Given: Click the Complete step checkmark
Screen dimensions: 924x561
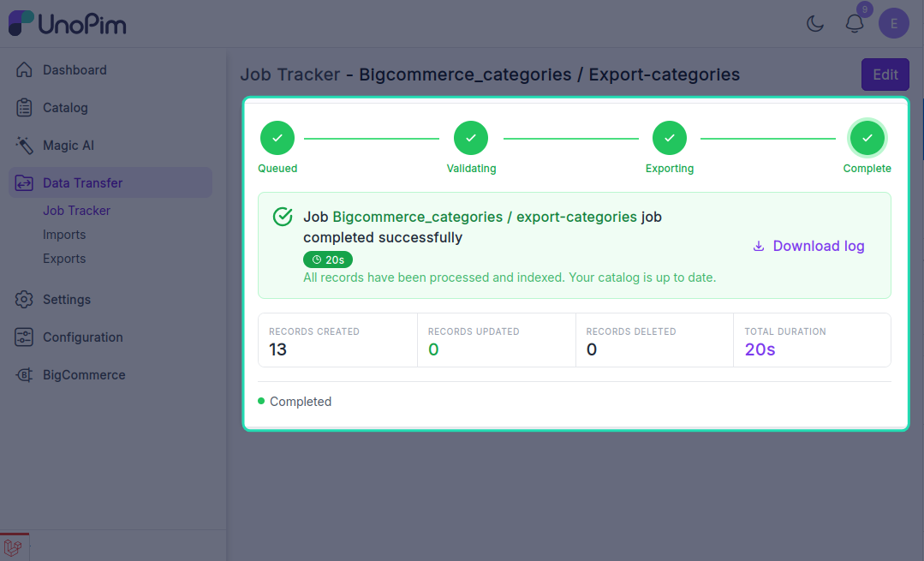Looking at the screenshot, I should [x=867, y=138].
